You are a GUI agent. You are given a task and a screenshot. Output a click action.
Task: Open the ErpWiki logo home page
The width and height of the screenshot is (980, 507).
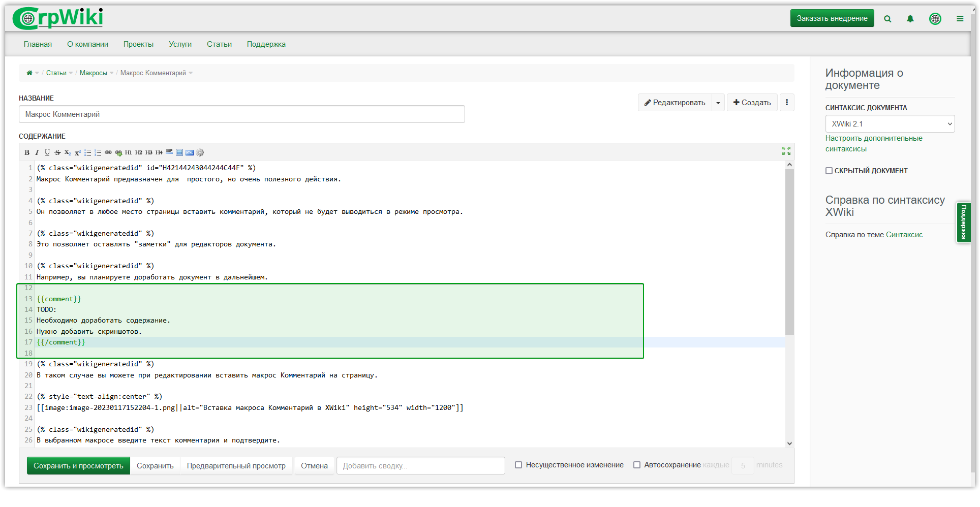58,18
